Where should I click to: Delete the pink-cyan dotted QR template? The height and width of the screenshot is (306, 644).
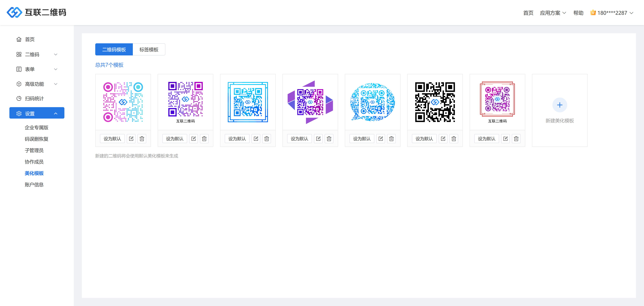142,139
